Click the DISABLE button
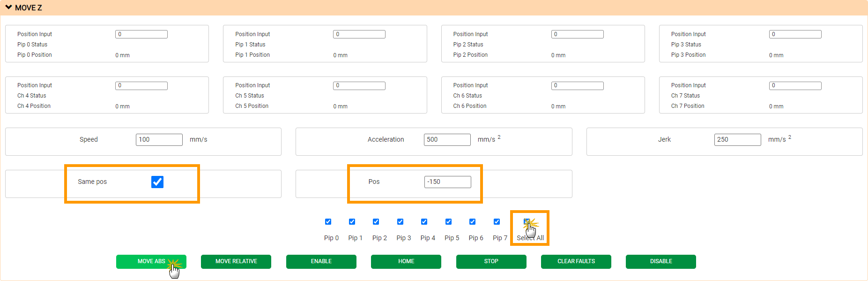Screen dimensions: 868x281 click(660, 261)
